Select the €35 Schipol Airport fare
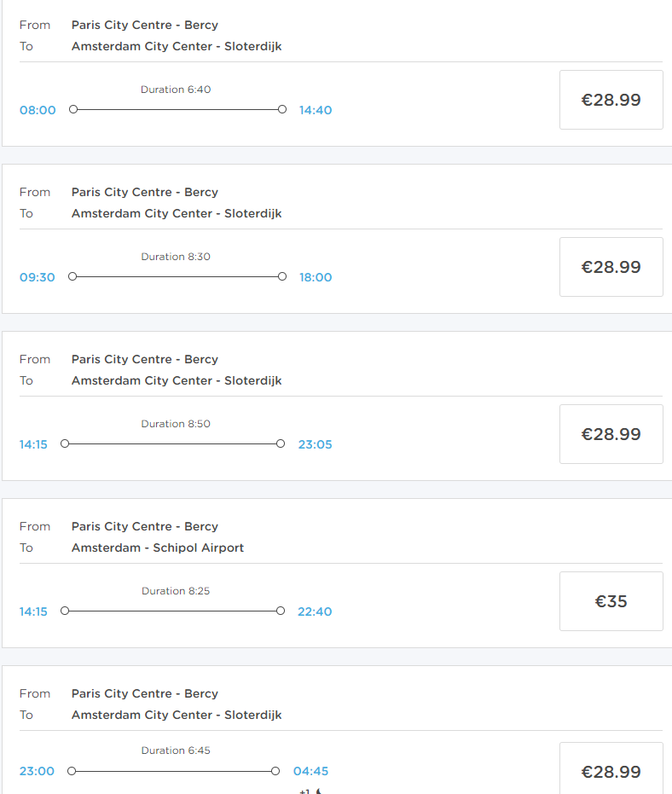 coord(611,601)
